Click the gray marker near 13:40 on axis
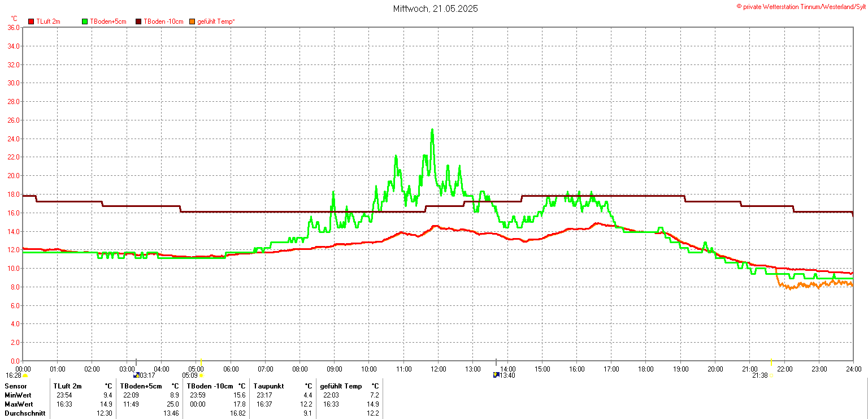The image size is (868, 419). (496, 362)
